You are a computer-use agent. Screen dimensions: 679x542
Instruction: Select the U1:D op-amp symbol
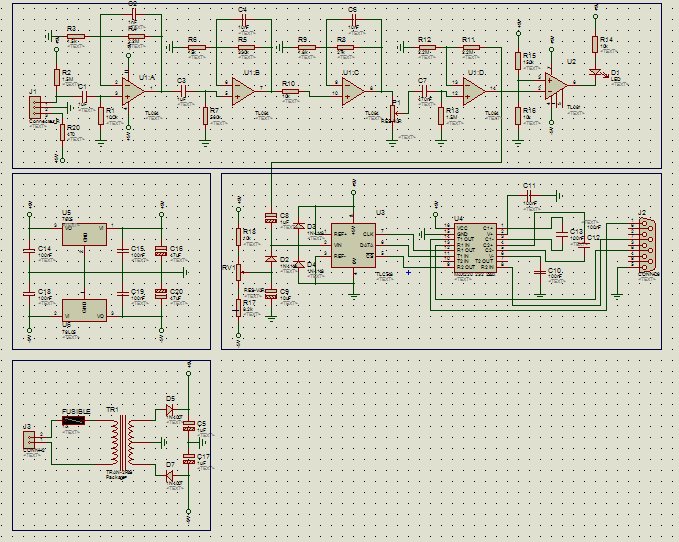click(474, 92)
